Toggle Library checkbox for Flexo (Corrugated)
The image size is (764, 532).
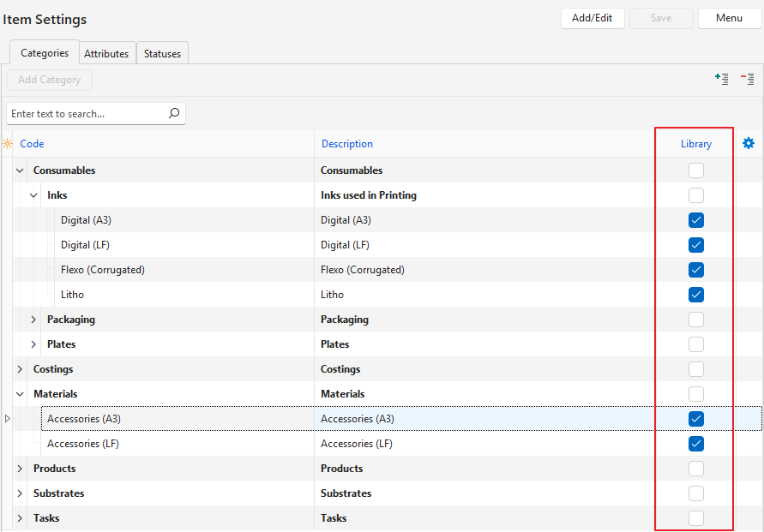[x=696, y=270]
